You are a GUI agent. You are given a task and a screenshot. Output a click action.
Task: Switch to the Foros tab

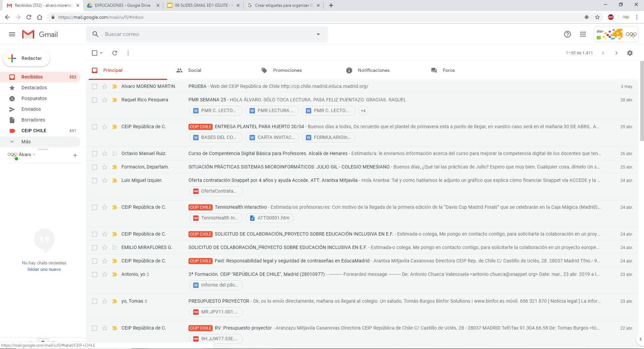443,70
